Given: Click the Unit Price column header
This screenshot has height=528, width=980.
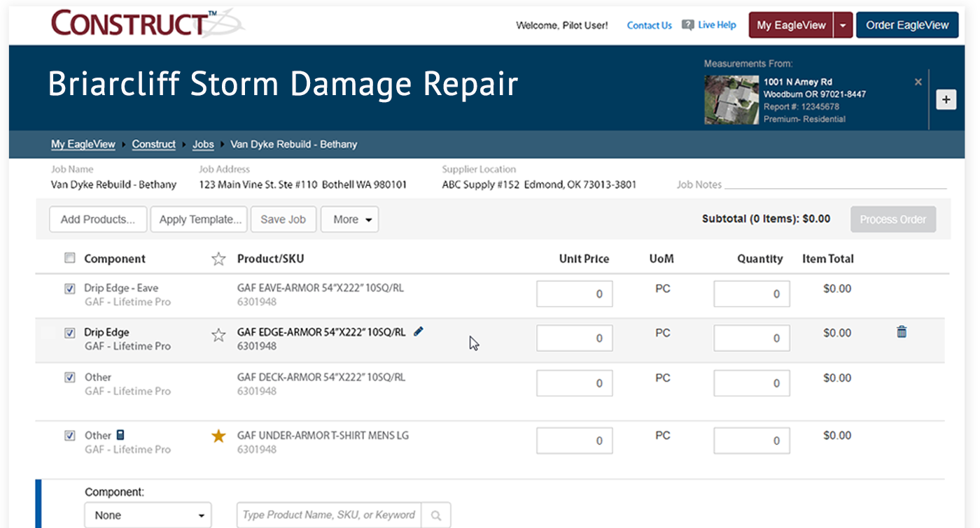Looking at the screenshot, I should tap(584, 259).
